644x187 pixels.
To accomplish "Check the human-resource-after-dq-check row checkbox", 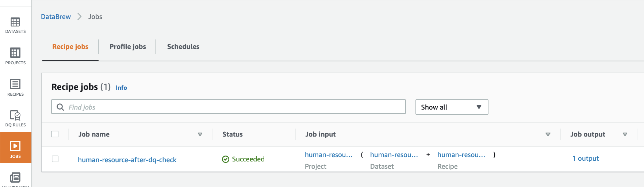I will coord(55,159).
